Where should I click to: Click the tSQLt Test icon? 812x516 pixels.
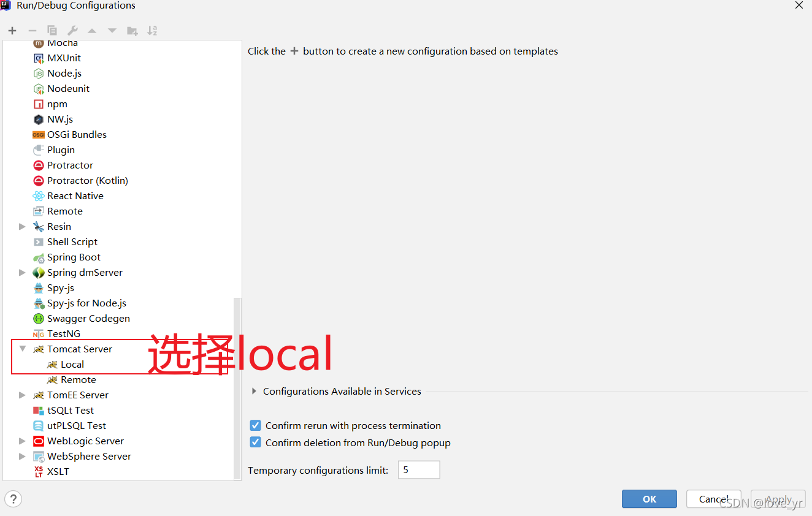coord(39,411)
